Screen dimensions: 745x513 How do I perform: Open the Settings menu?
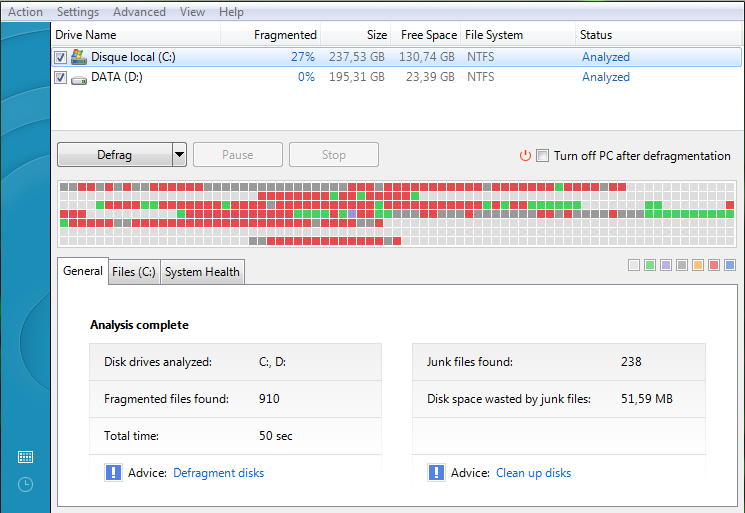tap(78, 12)
